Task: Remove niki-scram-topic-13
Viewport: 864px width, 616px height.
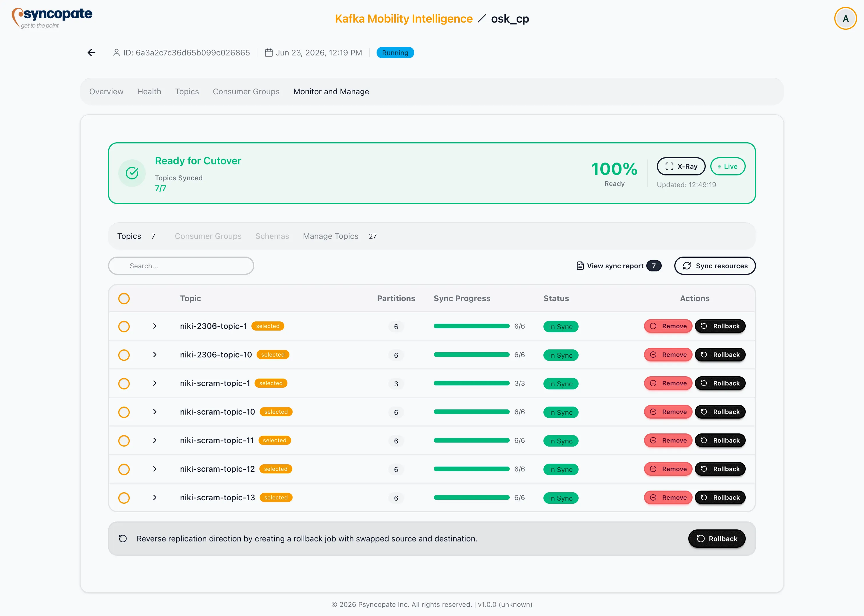Action: 668,498
